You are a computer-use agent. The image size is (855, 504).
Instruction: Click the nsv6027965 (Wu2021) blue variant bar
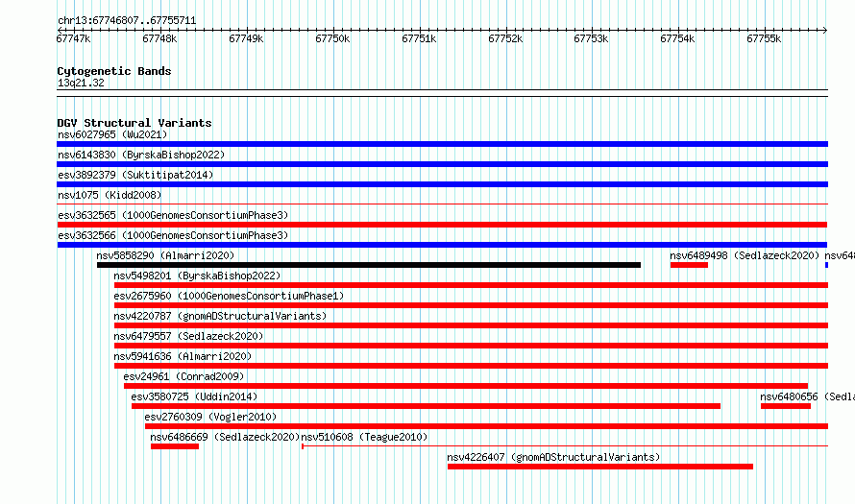tap(442, 144)
